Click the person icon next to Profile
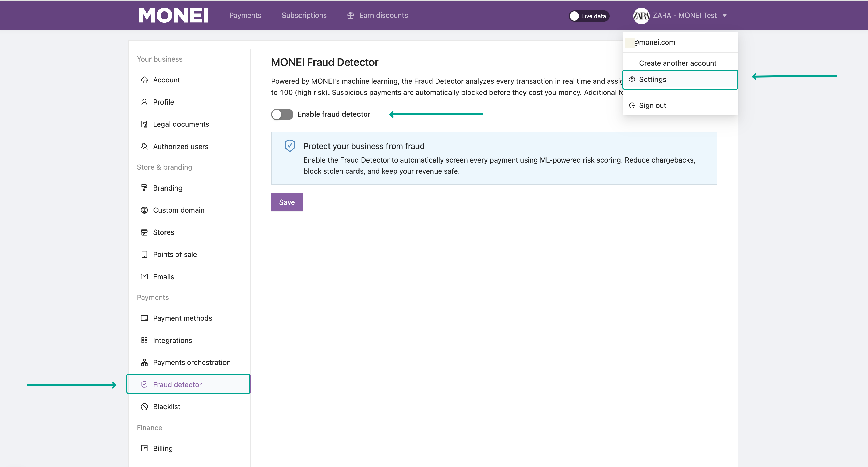Screen dimensions: 868x467 point(144,102)
